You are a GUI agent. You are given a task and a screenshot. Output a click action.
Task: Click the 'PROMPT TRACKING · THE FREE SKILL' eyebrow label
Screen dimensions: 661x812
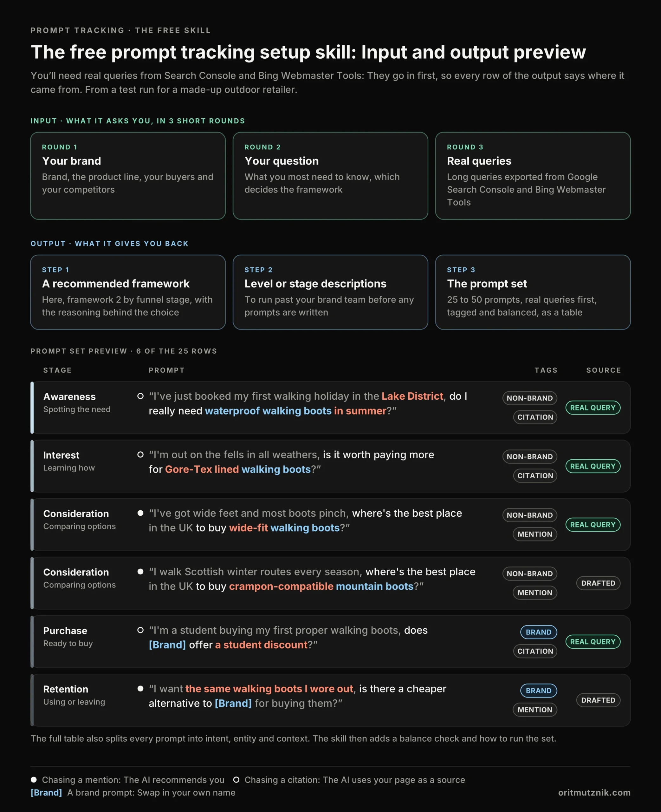pos(121,30)
